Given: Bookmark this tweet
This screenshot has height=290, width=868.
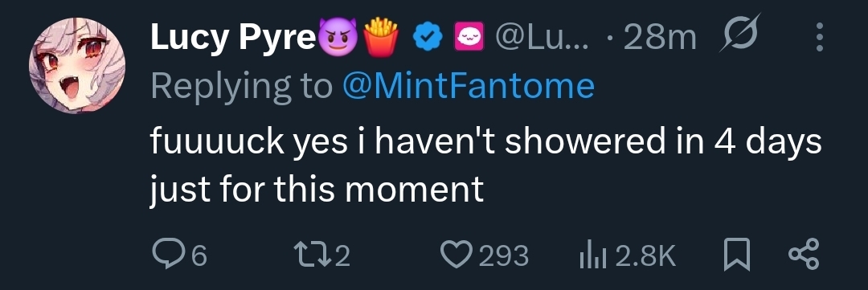Looking at the screenshot, I should click(737, 255).
